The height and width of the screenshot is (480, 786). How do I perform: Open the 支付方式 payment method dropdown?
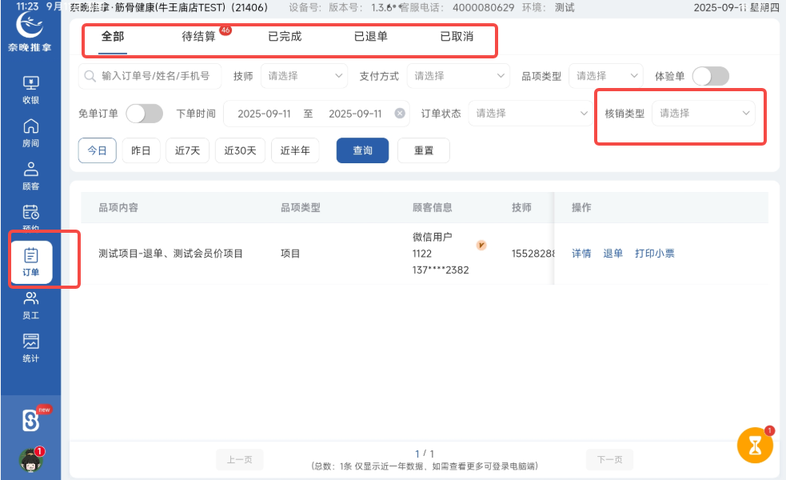[x=460, y=76]
